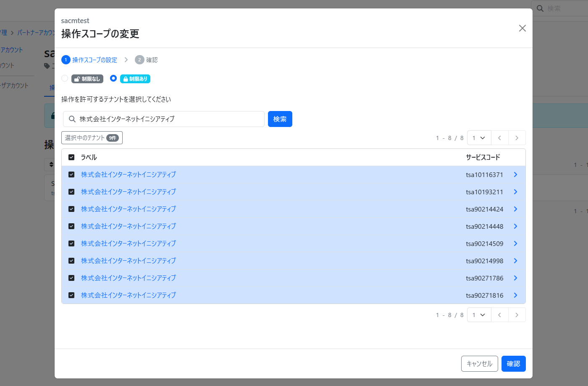Viewport: 588px width, 386px height.
Task: Go to step 2 確認 in wizard
Action: (146, 60)
